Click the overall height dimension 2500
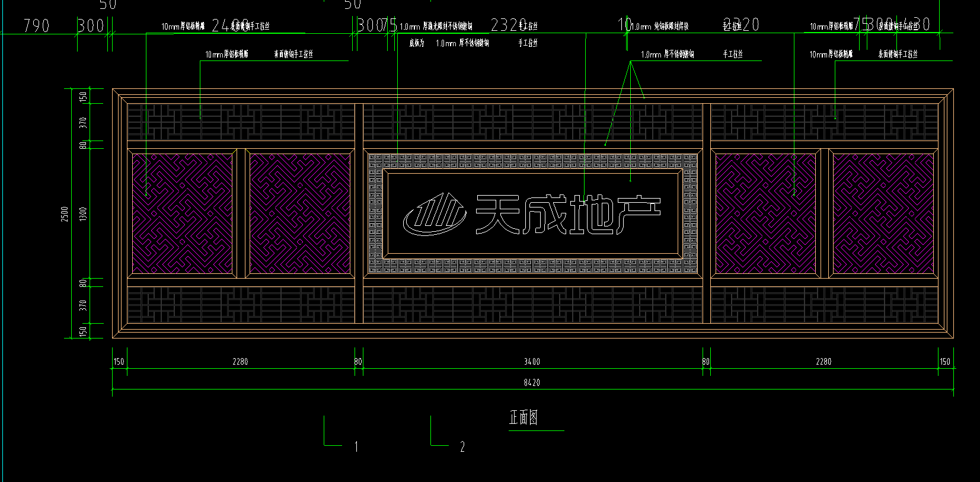This screenshot has width=980, height=482. coord(65,214)
